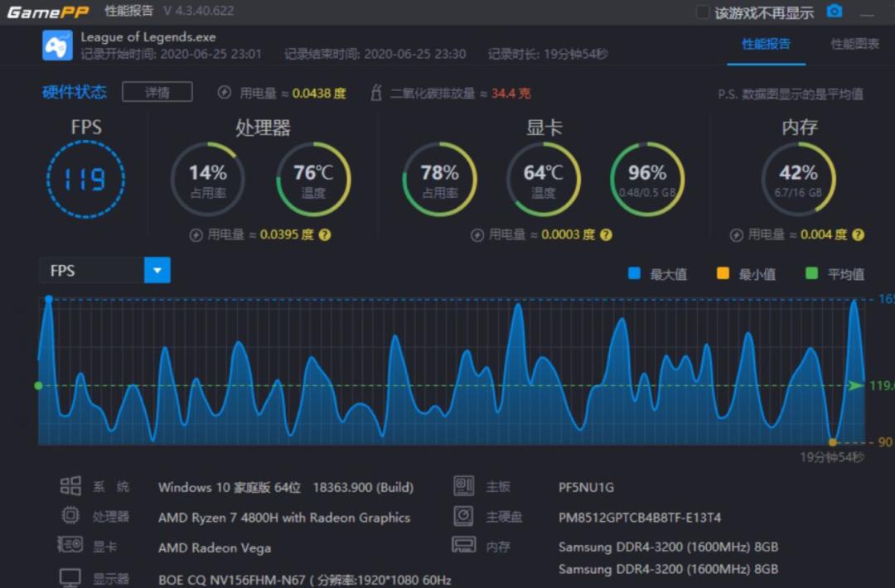This screenshot has height=588, width=895.
Task: Click the 记录开始时间 2020-06-25 23:01 text
Action: (172, 54)
